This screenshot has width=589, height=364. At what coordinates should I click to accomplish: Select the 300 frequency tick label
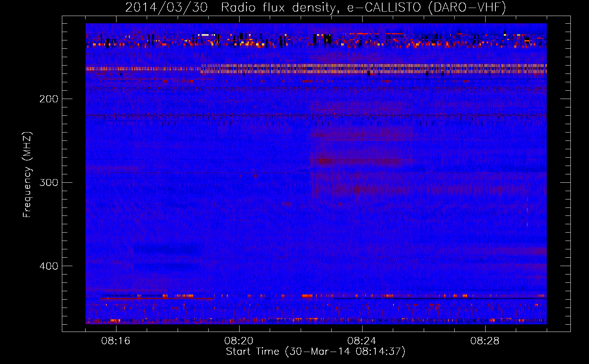point(49,182)
